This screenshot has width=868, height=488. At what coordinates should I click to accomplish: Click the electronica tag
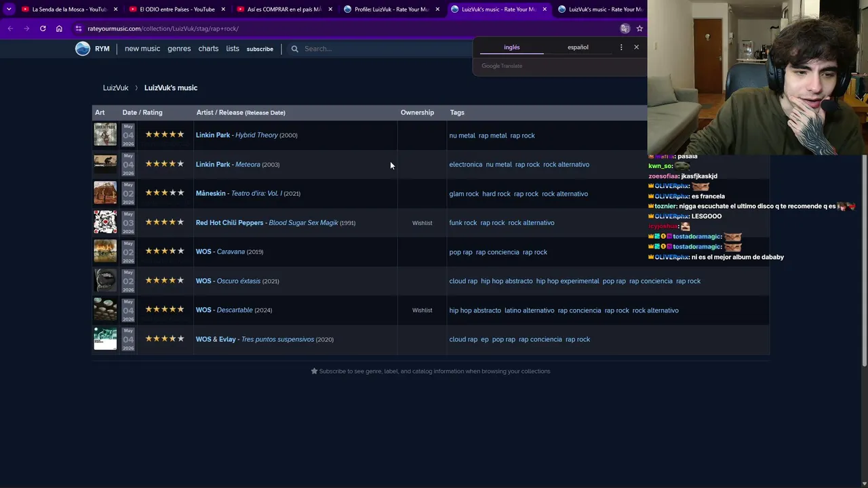click(x=466, y=165)
